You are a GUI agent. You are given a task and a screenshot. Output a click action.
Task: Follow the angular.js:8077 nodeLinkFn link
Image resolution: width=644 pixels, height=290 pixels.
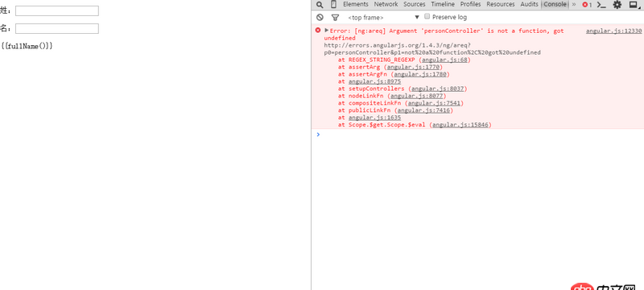[x=416, y=96]
